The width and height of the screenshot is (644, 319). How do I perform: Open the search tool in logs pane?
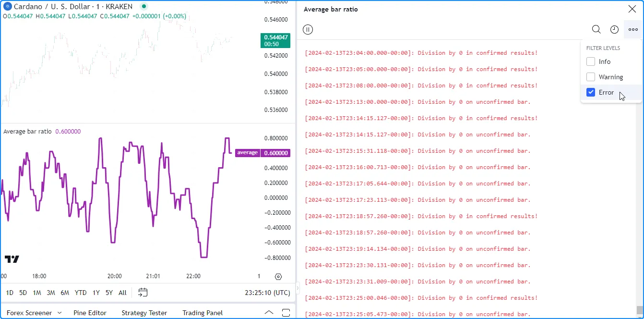point(596,30)
